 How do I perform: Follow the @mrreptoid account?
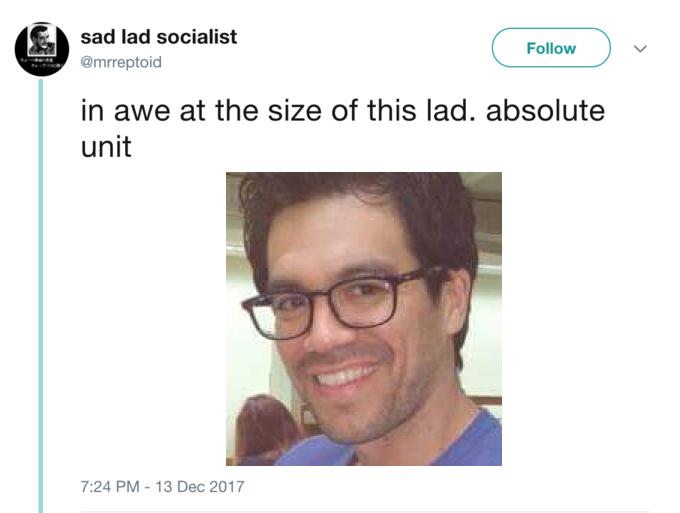(551, 48)
